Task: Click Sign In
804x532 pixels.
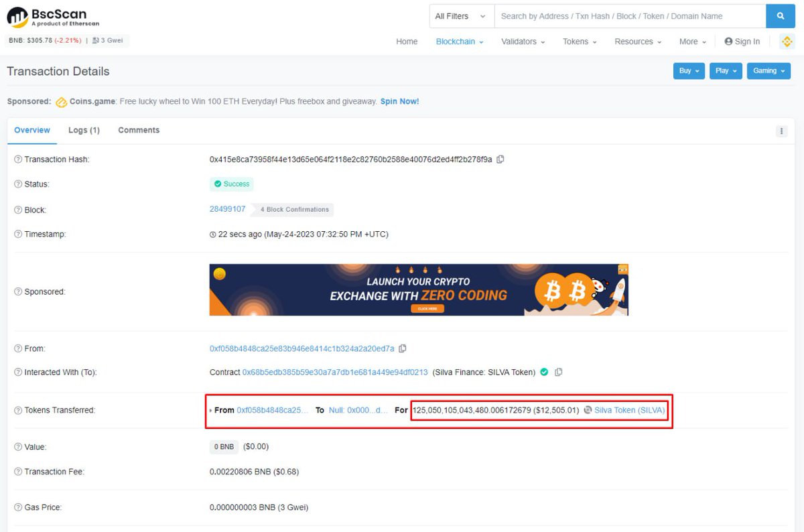Action: [742, 42]
